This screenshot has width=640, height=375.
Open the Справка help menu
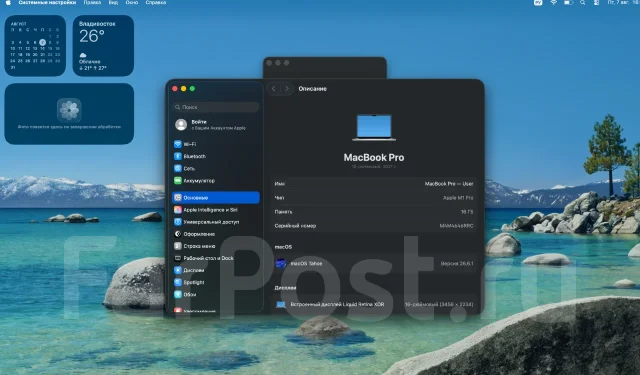pyautogui.click(x=156, y=2)
